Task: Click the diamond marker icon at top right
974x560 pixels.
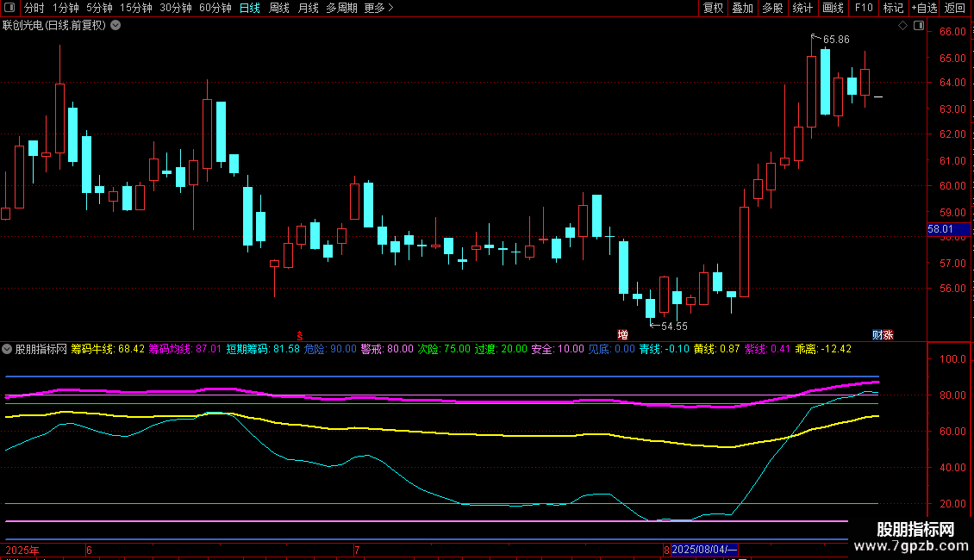Action: (x=902, y=26)
